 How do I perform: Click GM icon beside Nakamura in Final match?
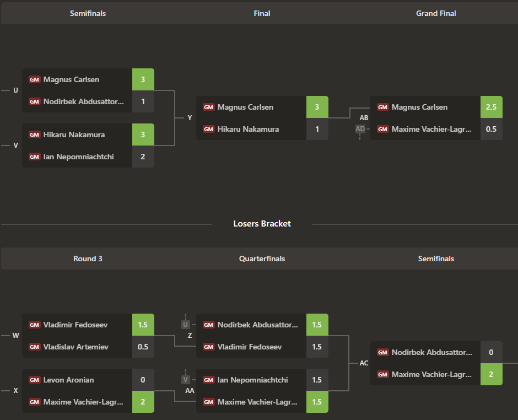tap(208, 129)
